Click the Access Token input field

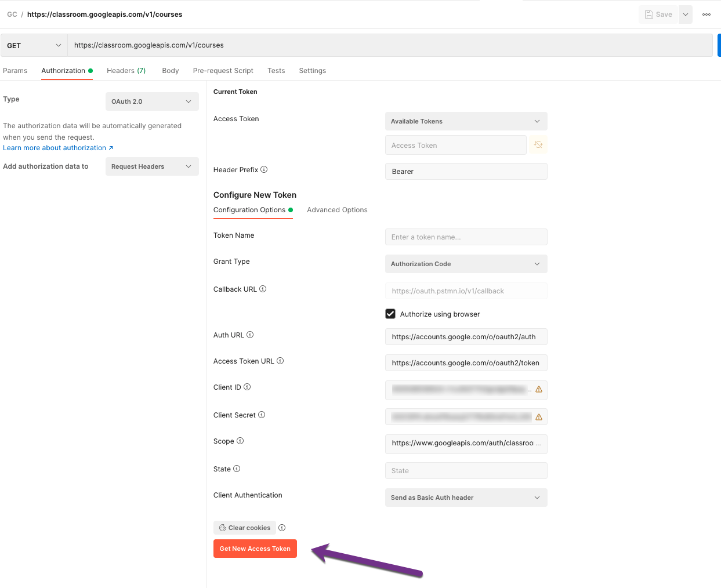pos(456,145)
